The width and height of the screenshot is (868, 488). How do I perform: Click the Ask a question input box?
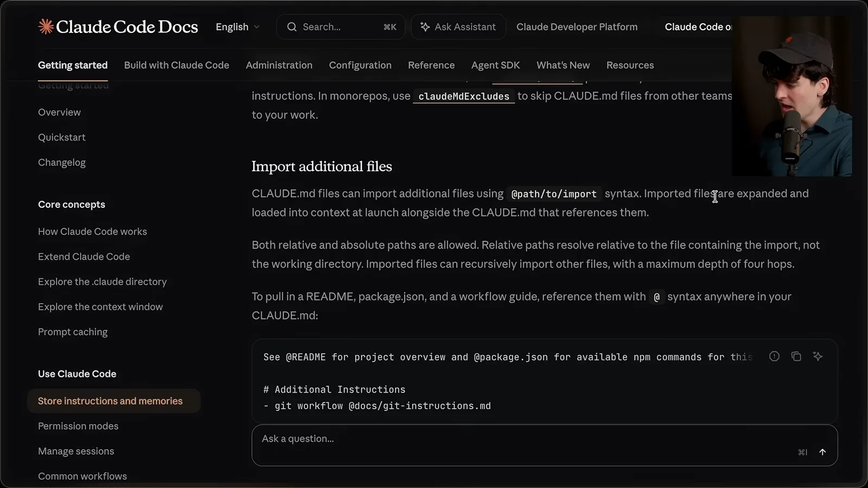[x=545, y=445]
